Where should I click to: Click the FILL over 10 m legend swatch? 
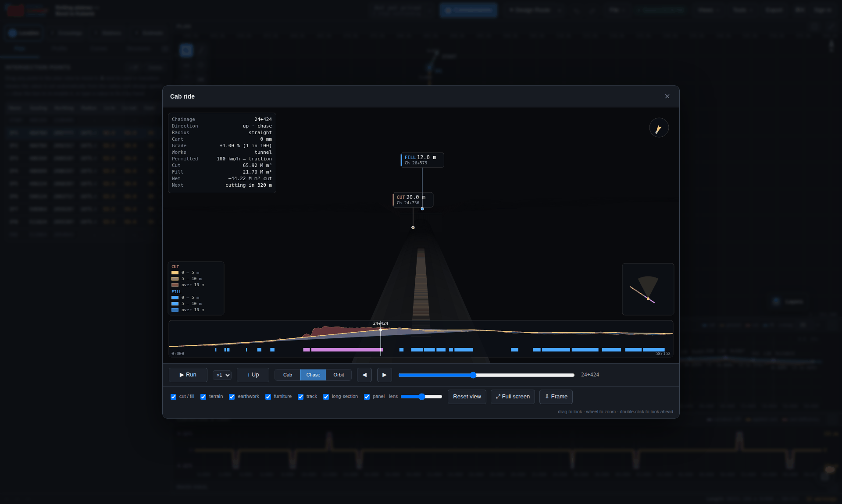175,310
